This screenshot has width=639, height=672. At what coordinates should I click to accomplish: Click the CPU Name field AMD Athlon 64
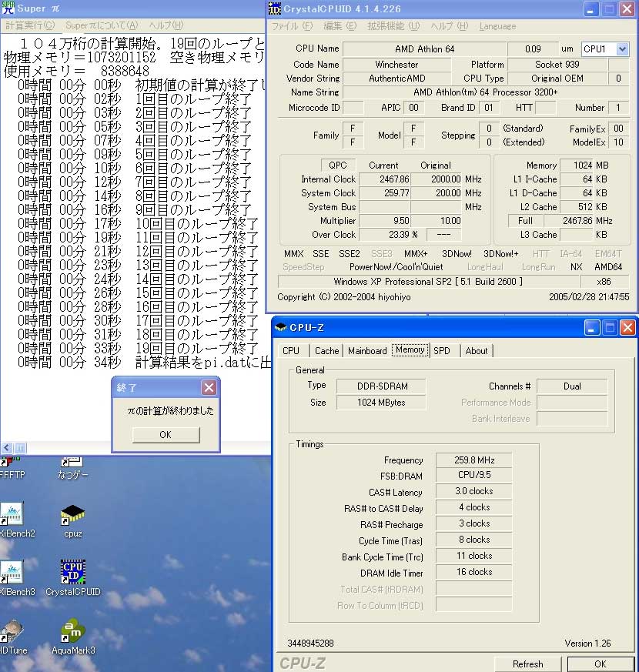tap(425, 49)
